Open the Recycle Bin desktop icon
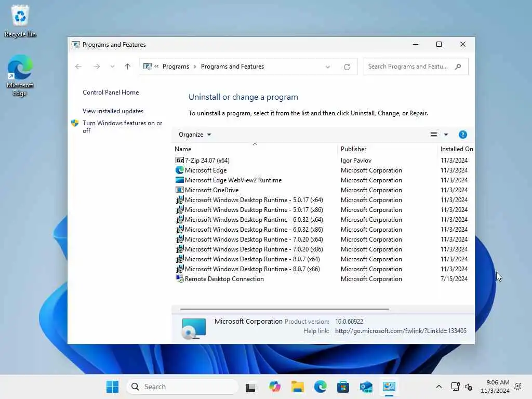 click(x=20, y=21)
